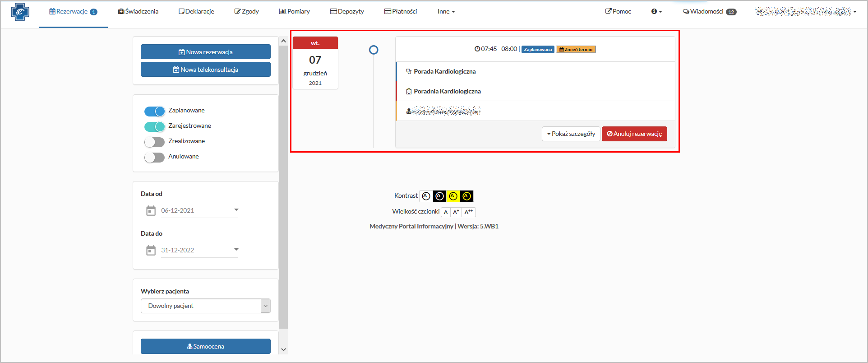Disable the Zaplanowane filter toggle
The width and height of the screenshot is (868, 363).
pyautogui.click(x=154, y=111)
